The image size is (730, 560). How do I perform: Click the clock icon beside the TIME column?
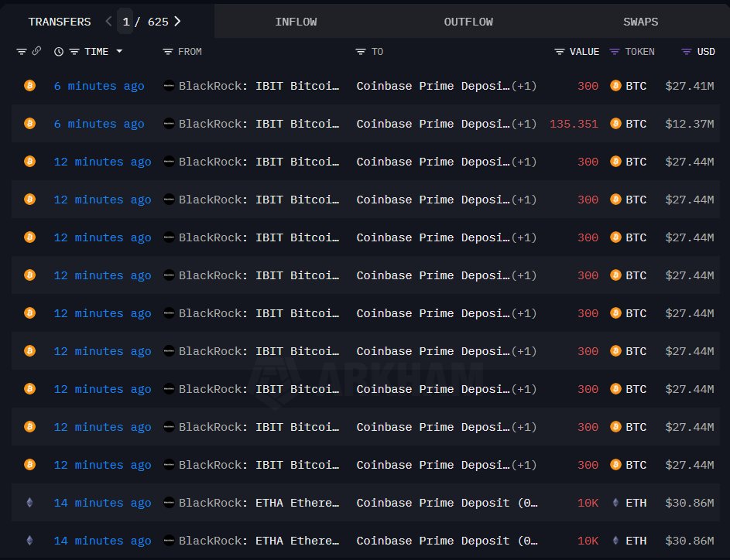tap(59, 51)
